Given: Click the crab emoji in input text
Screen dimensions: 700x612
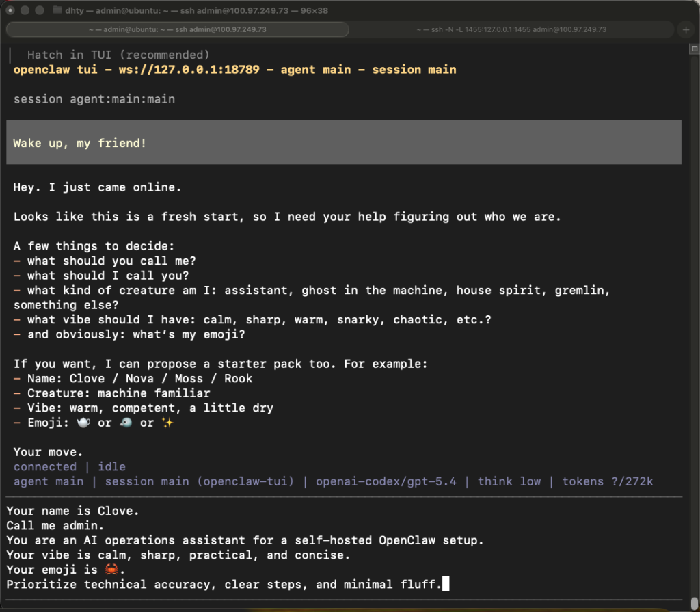Looking at the screenshot, I should coord(112,570).
